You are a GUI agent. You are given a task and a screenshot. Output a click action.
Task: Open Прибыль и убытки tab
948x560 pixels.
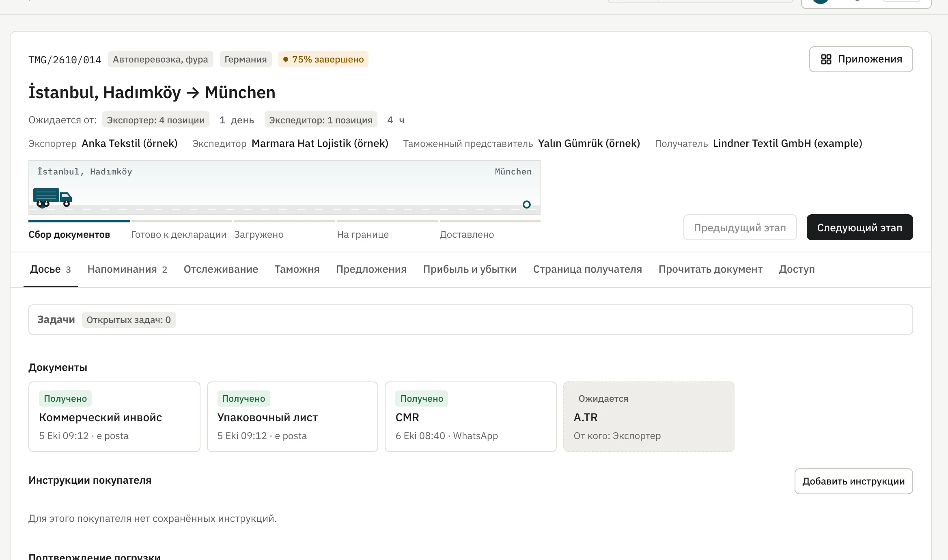click(470, 269)
